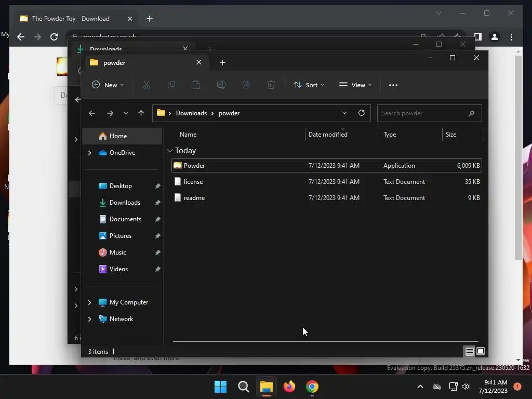
Task: Expand address bar history dropdown
Action: (344, 113)
